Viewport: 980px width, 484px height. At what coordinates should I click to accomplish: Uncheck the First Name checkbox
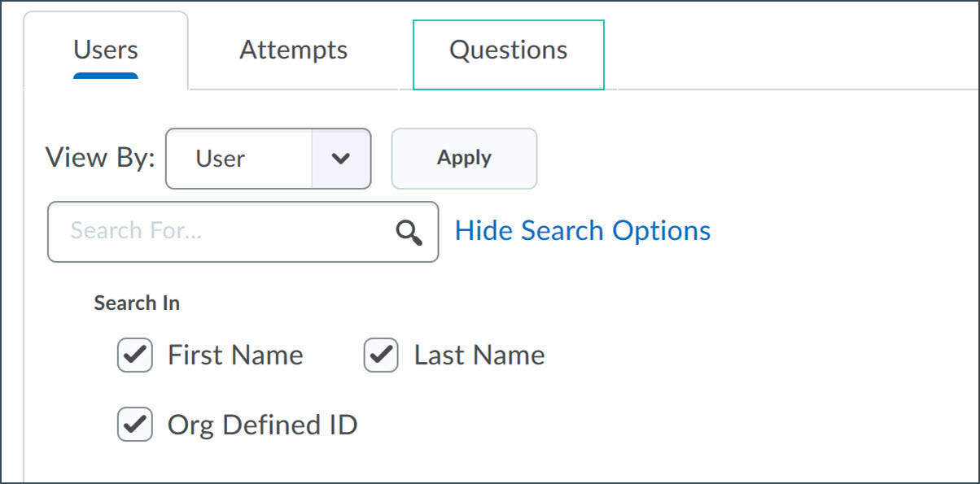pyautogui.click(x=135, y=355)
